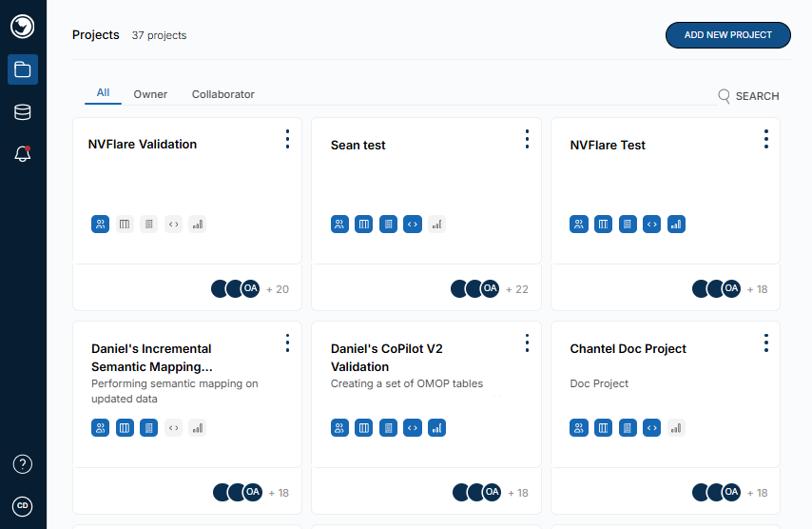Open the Sean test project title

(x=358, y=145)
